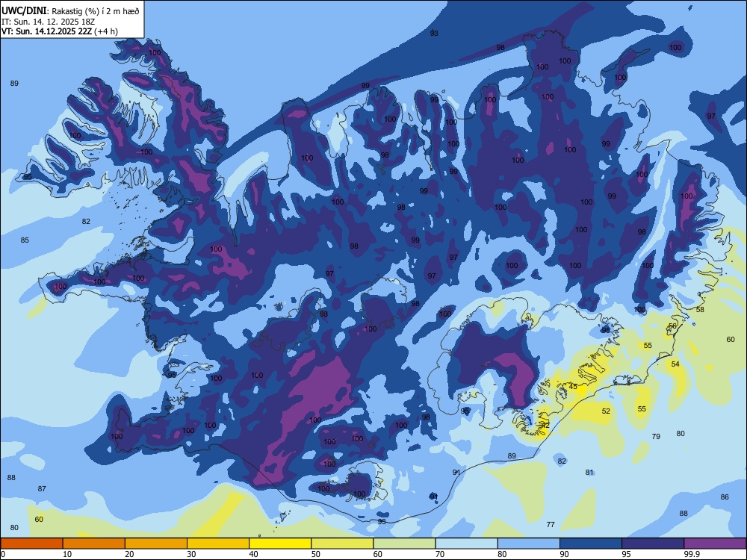Select the amber 30–40 legend swatch
The height and width of the screenshot is (560, 747).
pos(218,544)
